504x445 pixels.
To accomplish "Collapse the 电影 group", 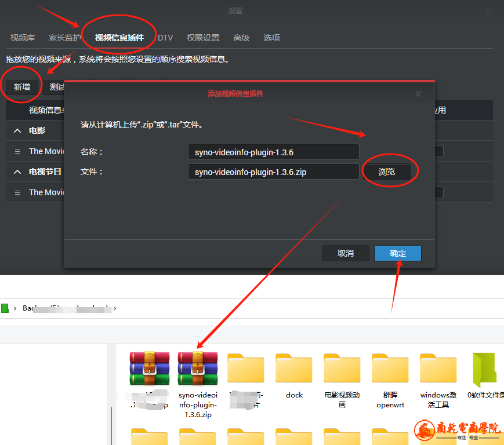I will click(17, 131).
